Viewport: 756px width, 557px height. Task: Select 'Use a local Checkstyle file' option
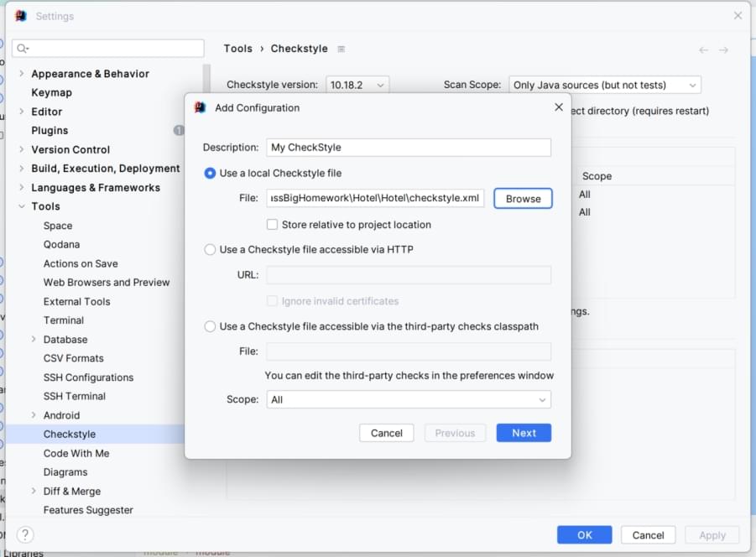tap(210, 174)
